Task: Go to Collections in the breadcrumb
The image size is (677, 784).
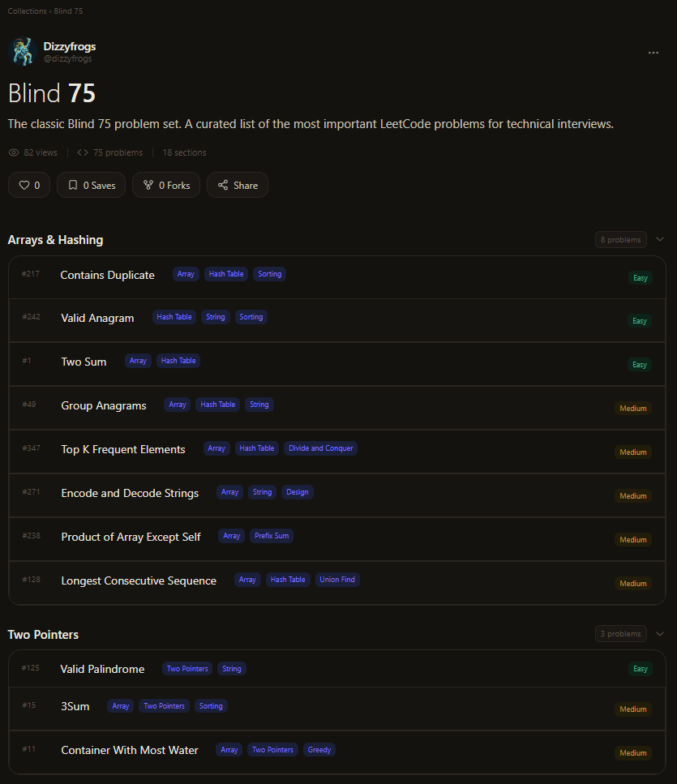Action: click(x=27, y=11)
